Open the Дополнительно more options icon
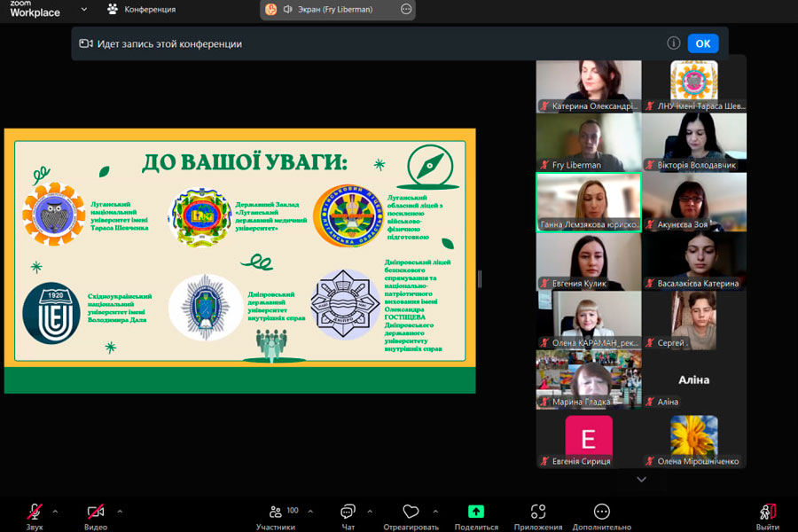 click(x=601, y=512)
